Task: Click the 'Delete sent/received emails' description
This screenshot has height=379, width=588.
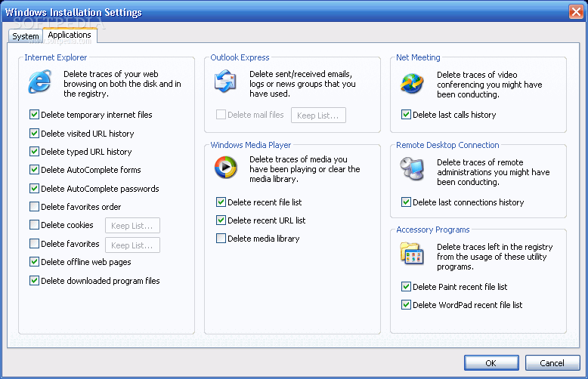Action: tap(302, 84)
